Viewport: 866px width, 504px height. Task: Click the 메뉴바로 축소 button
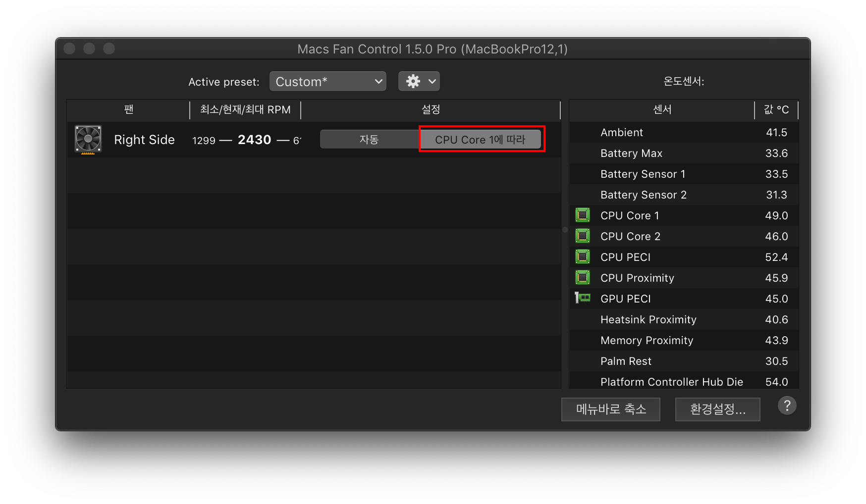click(x=611, y=409)
